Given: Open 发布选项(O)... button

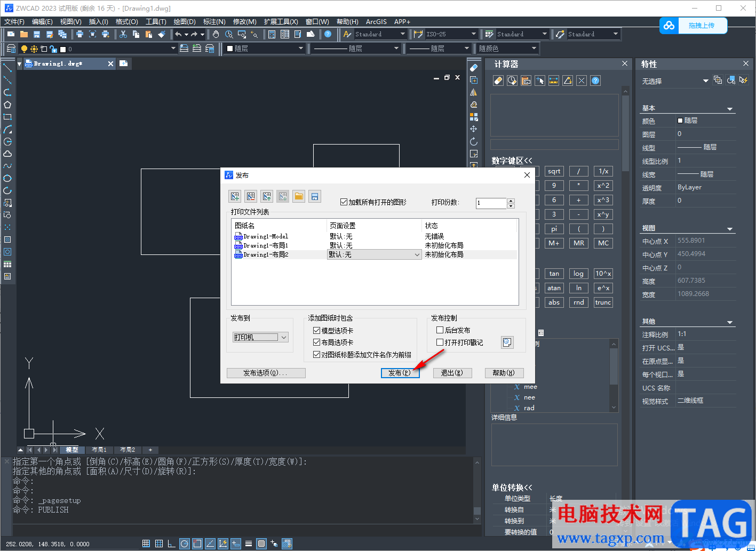Looking at the screenshot, I should (x=266, y=373).
